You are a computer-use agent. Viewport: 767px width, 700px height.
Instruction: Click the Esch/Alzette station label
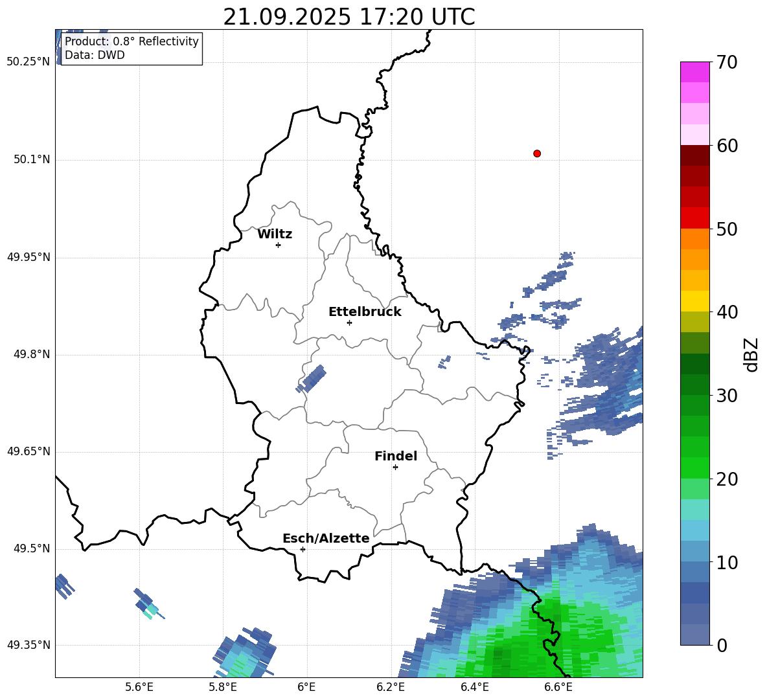click(x=326, y=538)
